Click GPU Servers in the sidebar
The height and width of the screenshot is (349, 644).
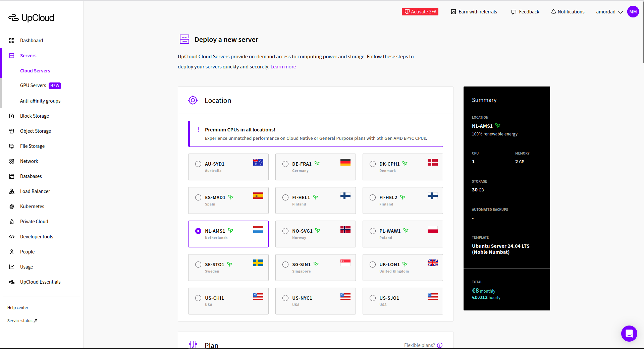click(33, 85)
